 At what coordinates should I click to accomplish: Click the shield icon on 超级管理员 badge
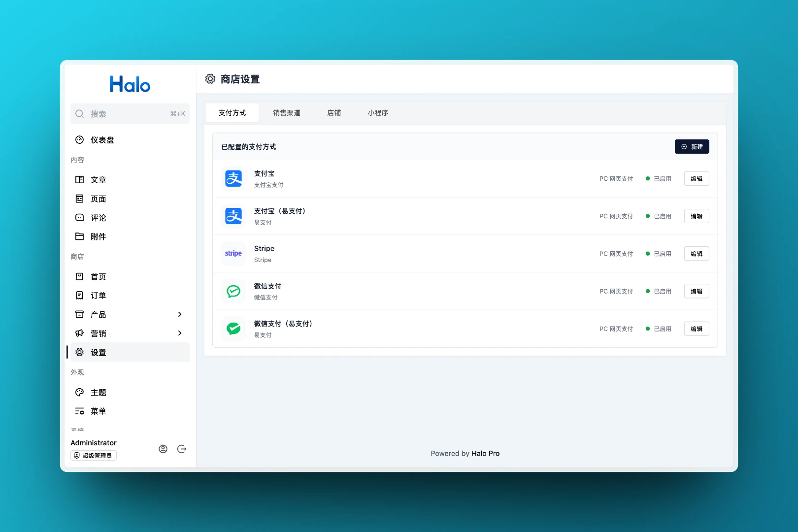pos(77,456)
